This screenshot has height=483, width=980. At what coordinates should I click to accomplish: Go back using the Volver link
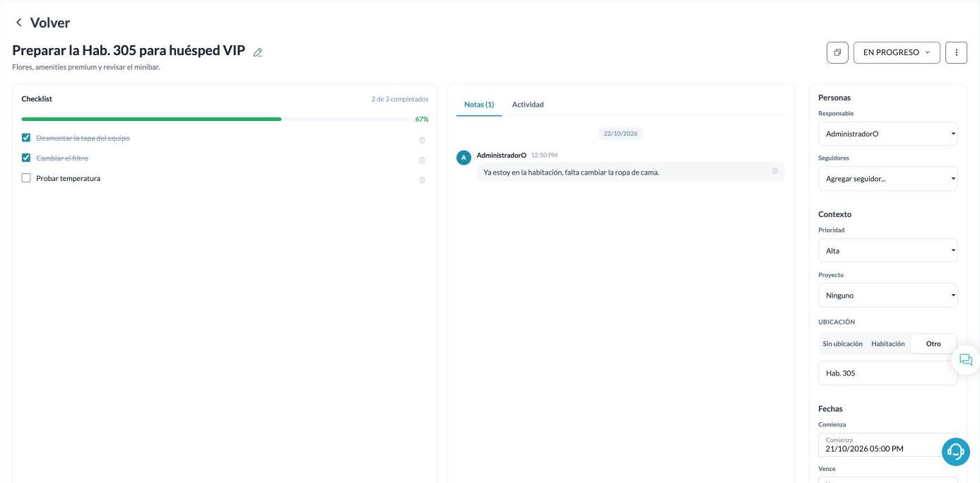[x=50, y=23]
